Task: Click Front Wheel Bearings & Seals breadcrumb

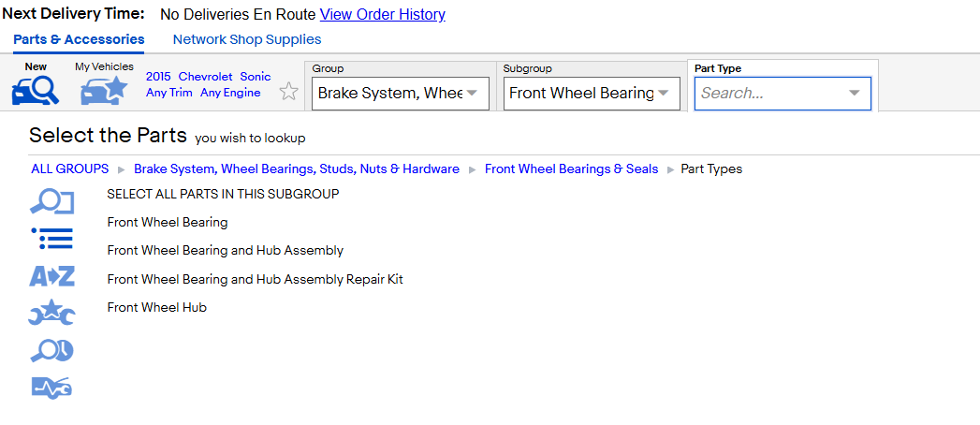Action: pyautogui.click(x=571, y=169)
